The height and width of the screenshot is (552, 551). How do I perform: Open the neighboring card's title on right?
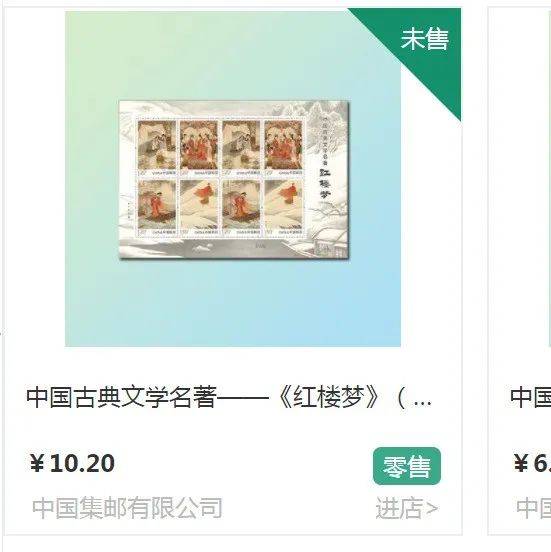[530, 398]
